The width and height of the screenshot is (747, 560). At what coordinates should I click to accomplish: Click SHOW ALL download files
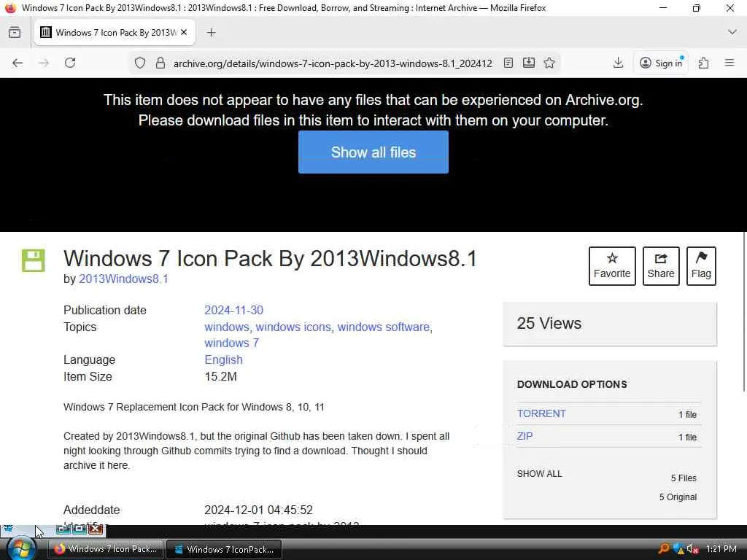click(x=539, y=473)
